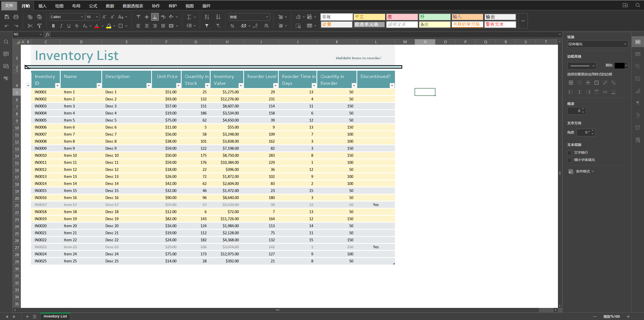644x320 pixels.
Task: Apply bold formatting
Action: click(53, 26)
